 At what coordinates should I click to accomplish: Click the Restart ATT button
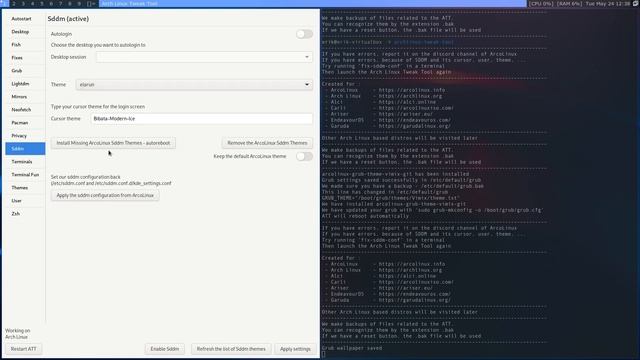(23, 349)
